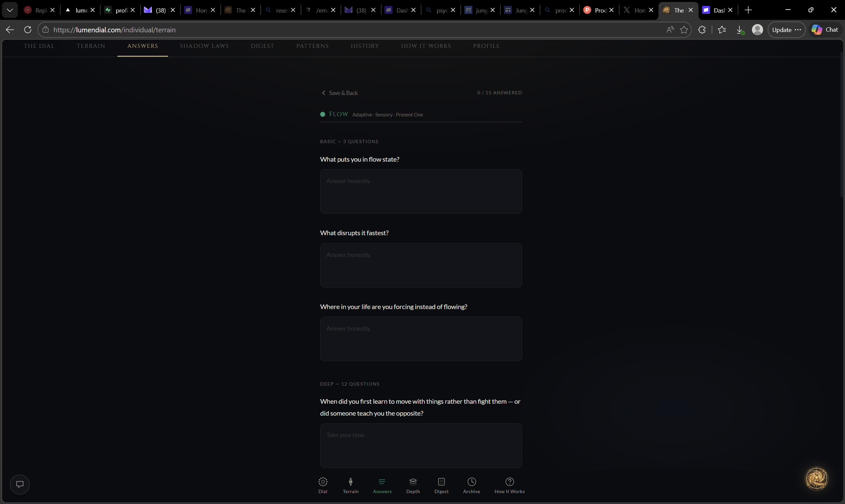Switch to the Patterns tab
The width and height of the screenshot is (845, 504).
tap(312, 46)
